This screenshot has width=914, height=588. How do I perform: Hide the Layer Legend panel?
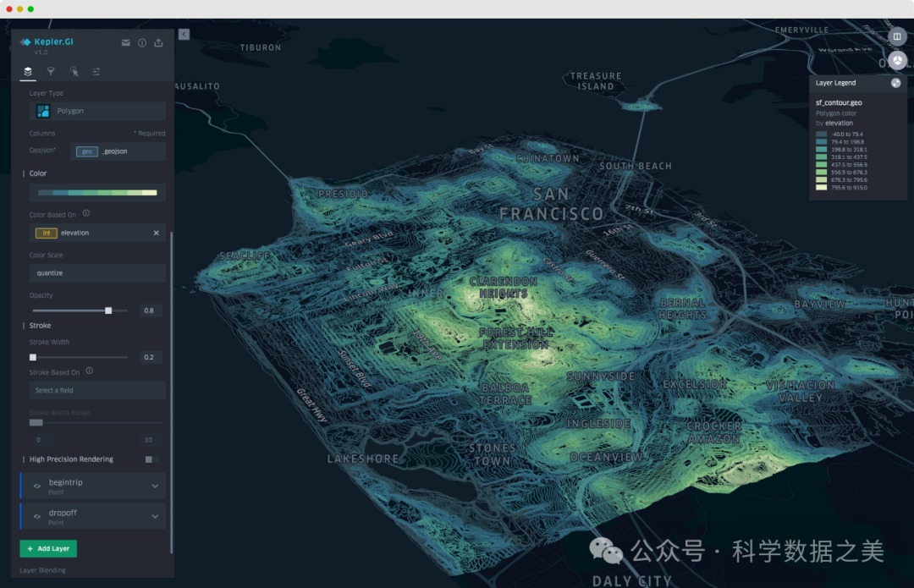[895, 83]
